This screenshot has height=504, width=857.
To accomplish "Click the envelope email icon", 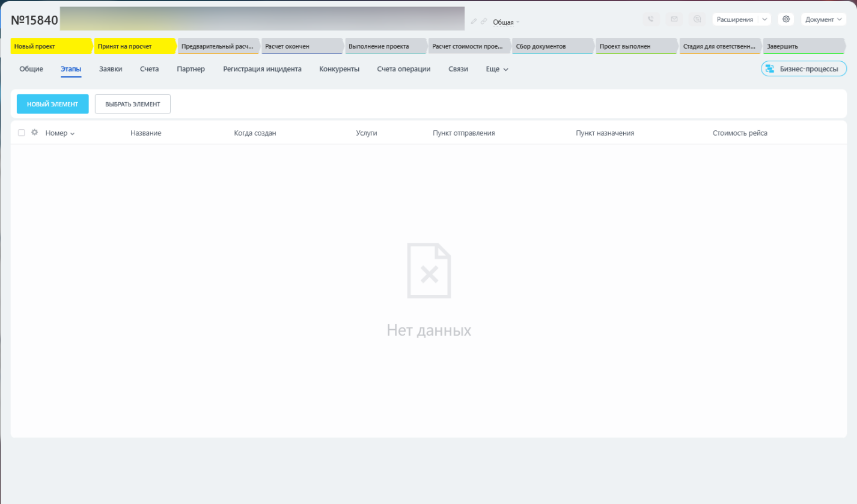I will [674, 19].
